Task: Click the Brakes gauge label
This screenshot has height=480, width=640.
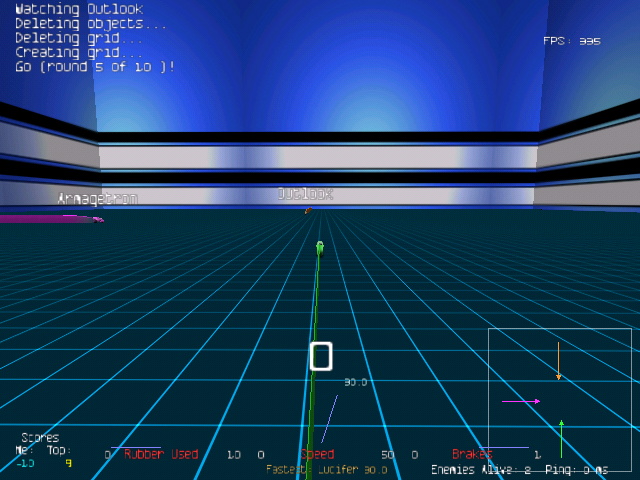Action: click(x=472, y=454)
